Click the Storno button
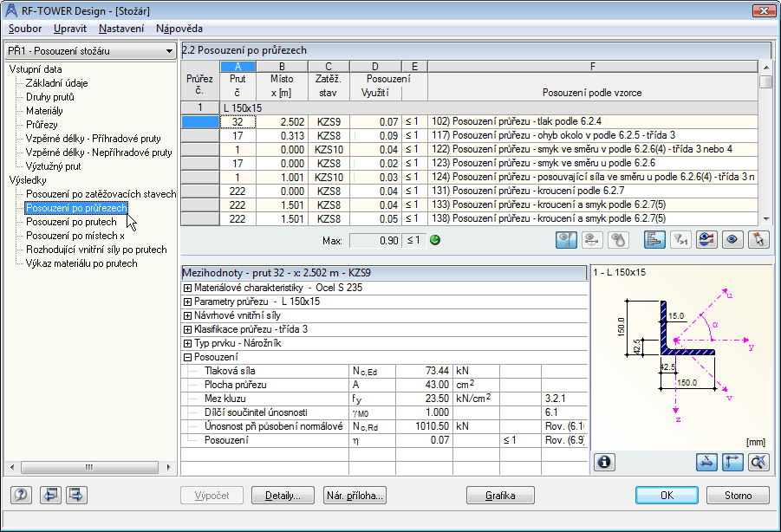Screen dimensions: 781x532 pyautogui.click(x=738, y=495)
